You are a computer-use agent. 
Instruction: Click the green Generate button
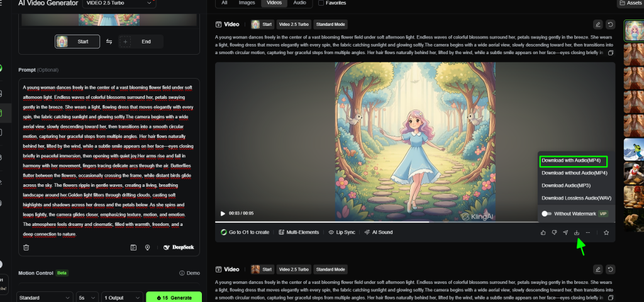point(174,297)
